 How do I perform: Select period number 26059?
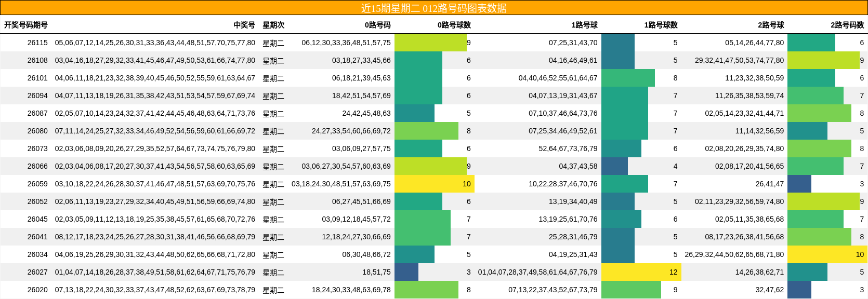(x=37, y=184)
